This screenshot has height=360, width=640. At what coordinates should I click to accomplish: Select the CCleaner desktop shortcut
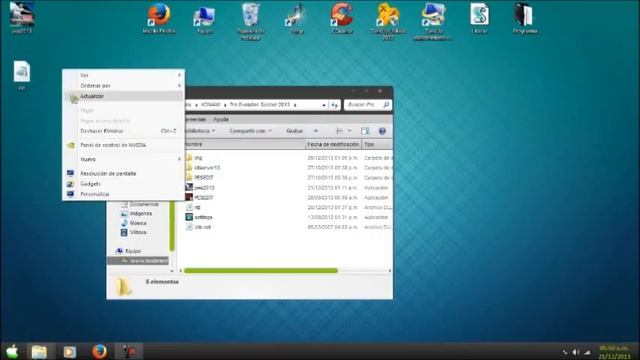pos(342,18)
